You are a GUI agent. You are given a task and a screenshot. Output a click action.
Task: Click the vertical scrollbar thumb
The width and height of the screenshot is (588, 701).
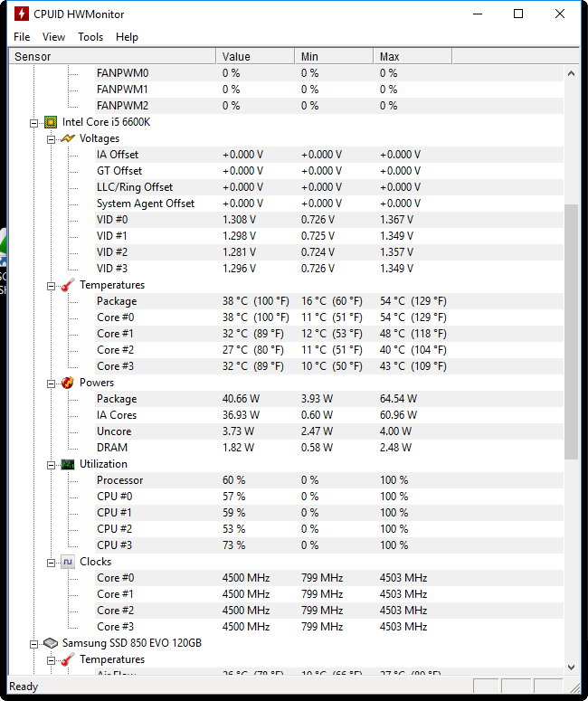(571, 332)
